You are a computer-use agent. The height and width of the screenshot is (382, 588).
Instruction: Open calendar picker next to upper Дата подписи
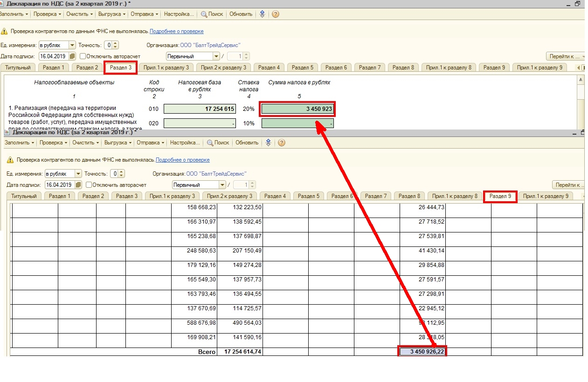click(x=72, y=56)
